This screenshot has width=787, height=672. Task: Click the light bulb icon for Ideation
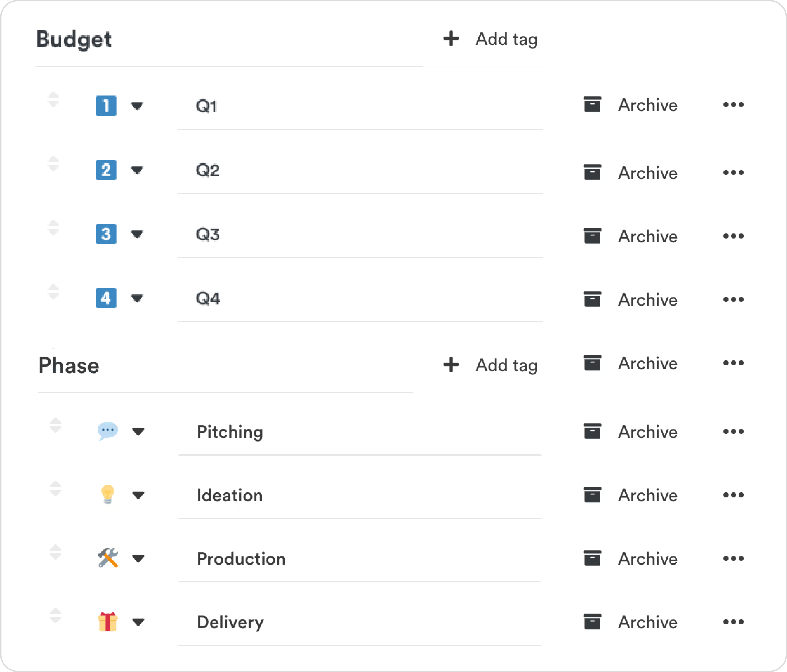(108, 495)
